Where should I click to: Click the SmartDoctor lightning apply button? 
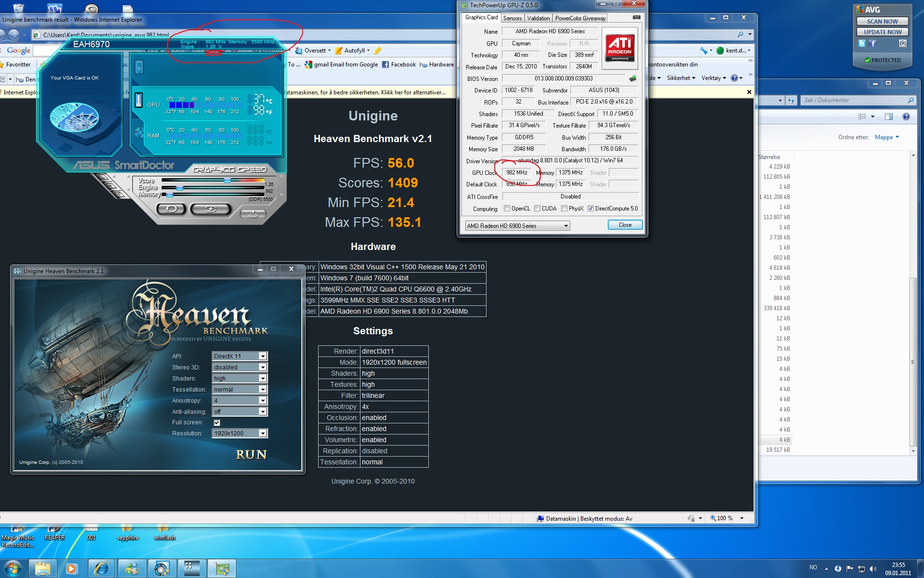(210, 209)
